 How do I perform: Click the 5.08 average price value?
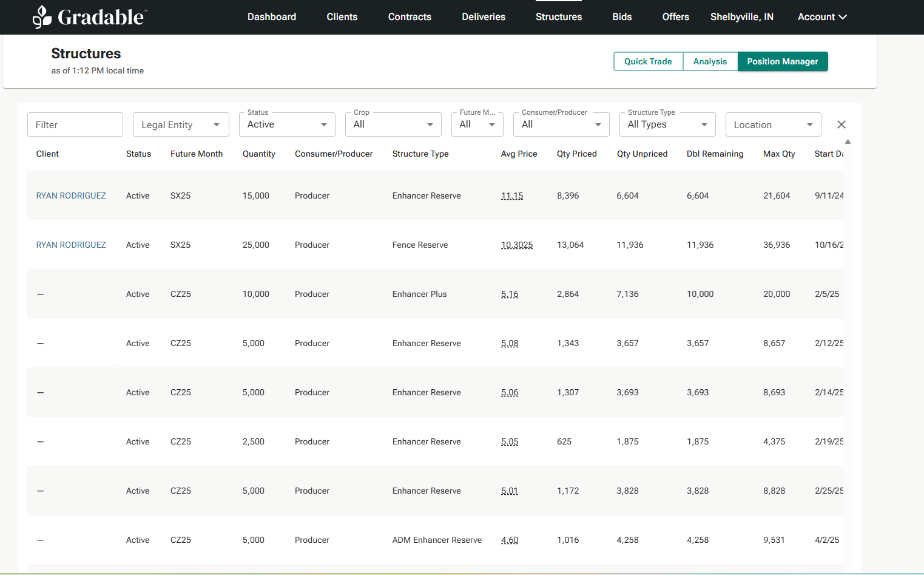510,343
